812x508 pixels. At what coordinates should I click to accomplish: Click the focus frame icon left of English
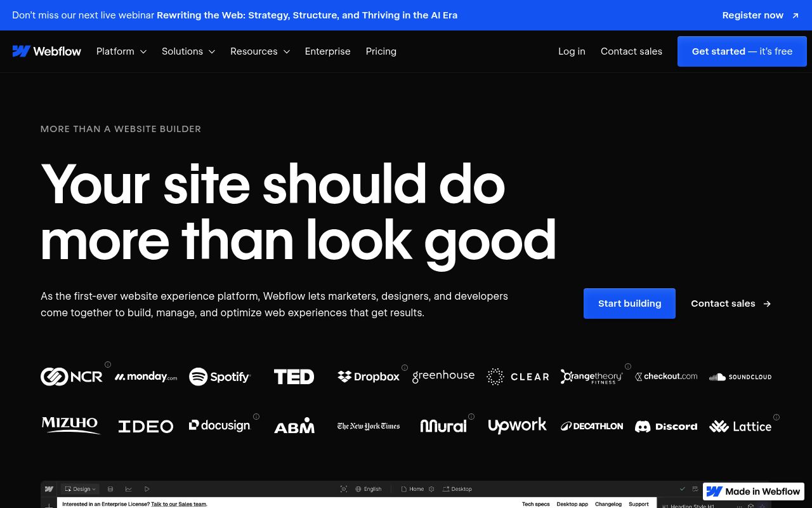(344, 489)
